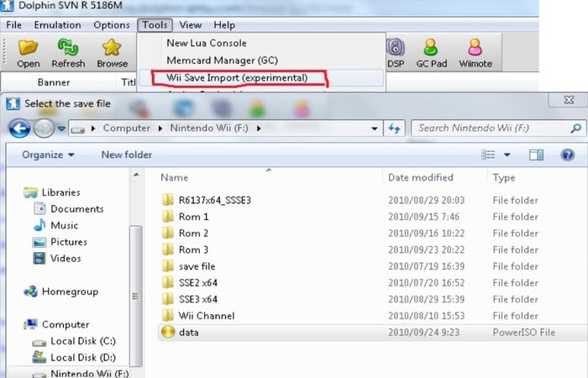Screen dimensions: 588x378
Task: Open the Emulation menu in Dolphin
Action: click(x=57, y=25)
